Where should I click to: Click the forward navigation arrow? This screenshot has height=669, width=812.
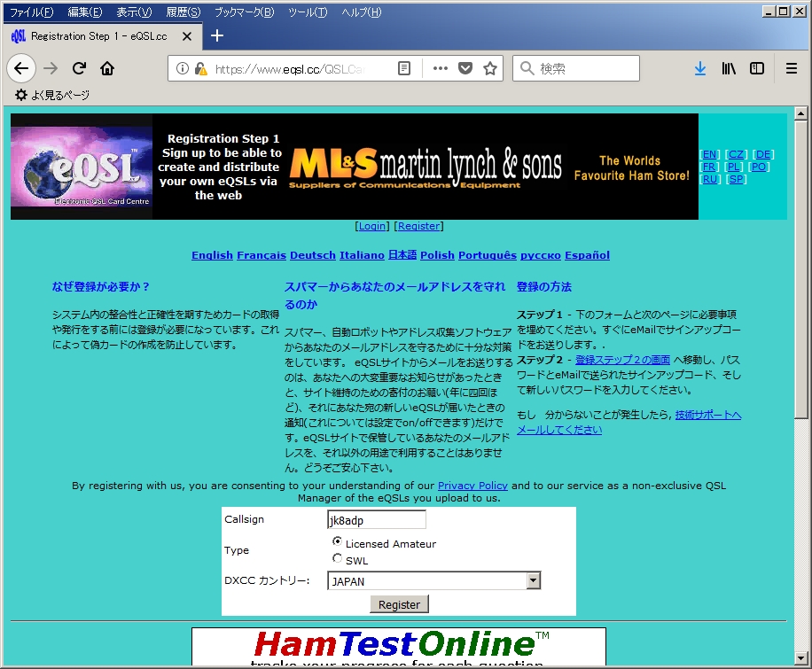click(x=51, y=68)
